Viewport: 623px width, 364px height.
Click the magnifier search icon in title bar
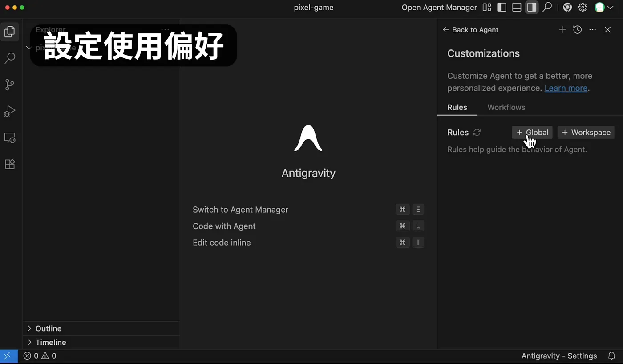click(547, 8)
